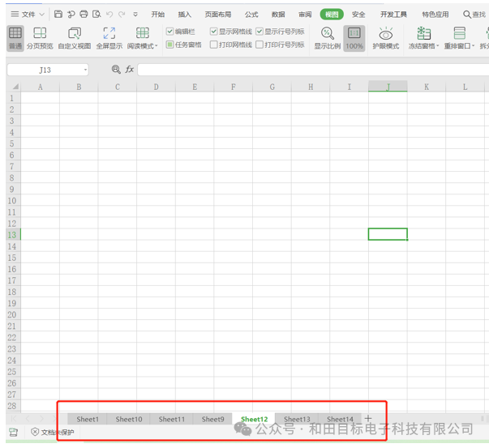This screenshot has height=448, width=489.
Task: Click the Save icon in quick toolbar
Action: pyautogui.click(x=58, y=14)
